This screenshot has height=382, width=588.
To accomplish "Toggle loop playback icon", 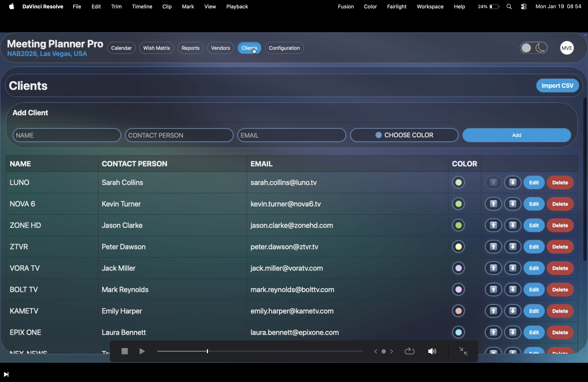I will pyautogui.click(x=409, y=351).
